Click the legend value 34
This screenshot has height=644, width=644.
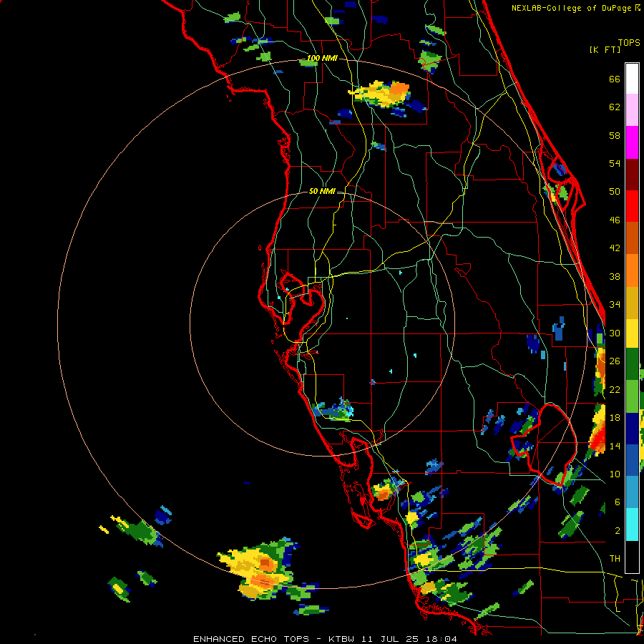[x=615, y=304]
